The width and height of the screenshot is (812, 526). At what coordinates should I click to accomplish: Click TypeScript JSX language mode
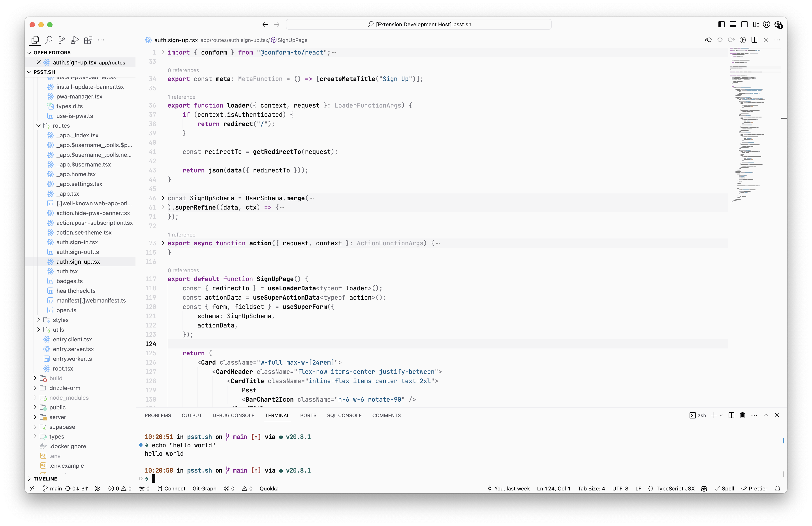click(675, 488)
